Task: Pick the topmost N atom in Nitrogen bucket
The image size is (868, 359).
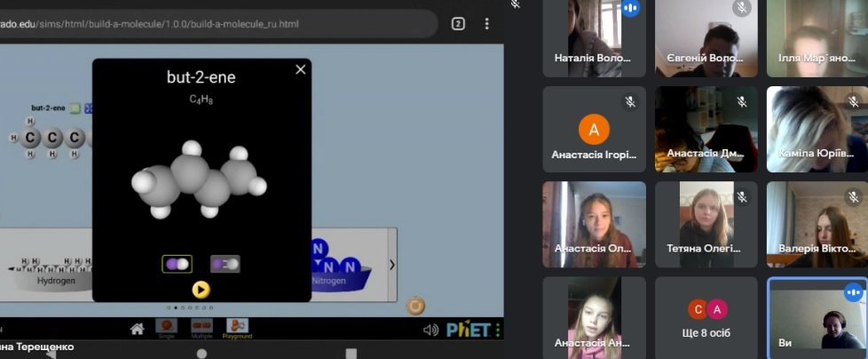Action: 319,249
